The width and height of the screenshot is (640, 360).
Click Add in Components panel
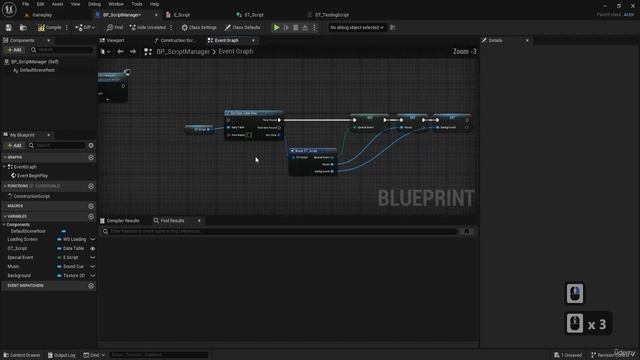14,50
